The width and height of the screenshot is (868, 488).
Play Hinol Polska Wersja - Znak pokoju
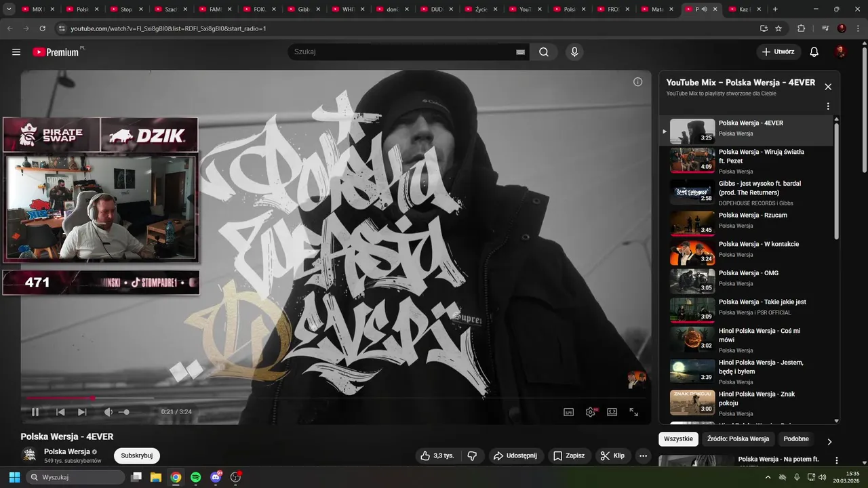746,403
